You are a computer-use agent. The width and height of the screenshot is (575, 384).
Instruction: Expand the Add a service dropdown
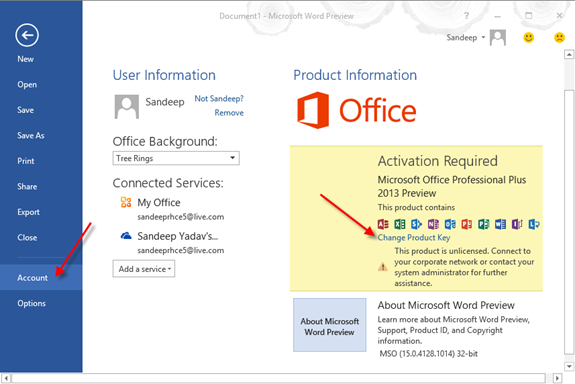point(144,269)
